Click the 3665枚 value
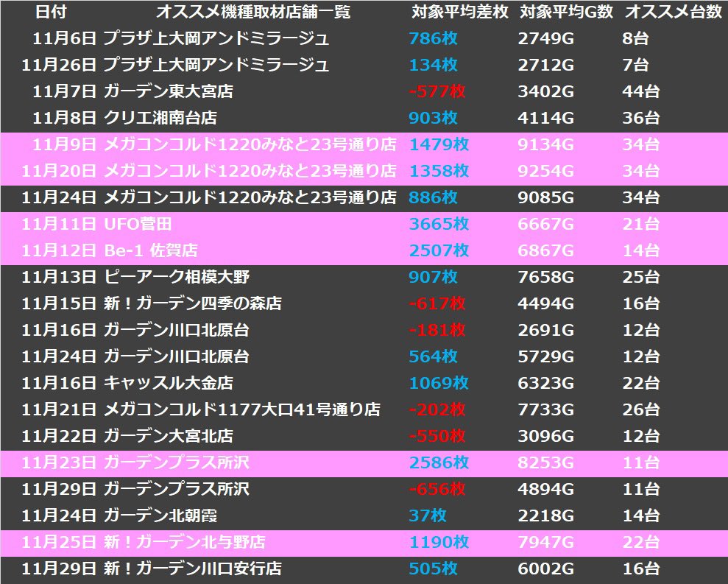 pyautogui.click(x=439, y=224)
